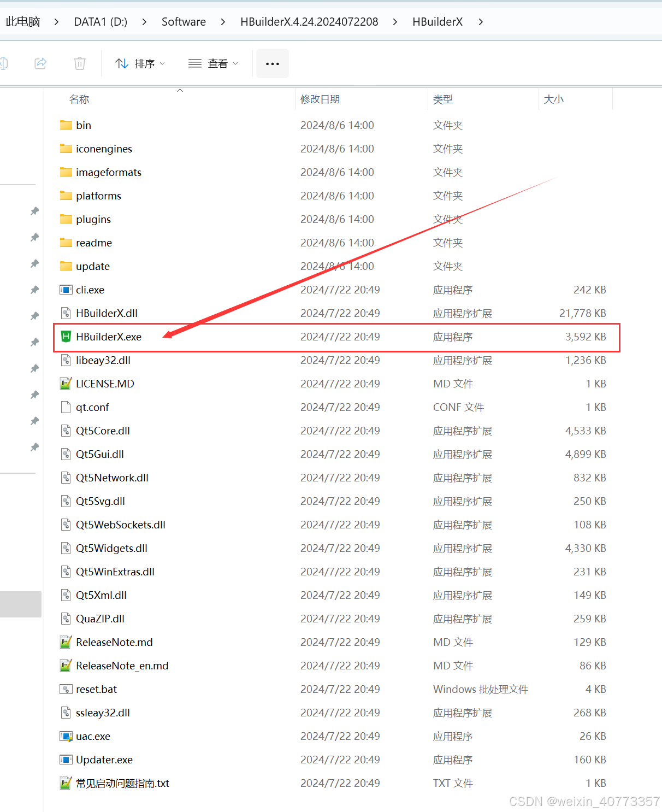Select the Qt5Svg.dll file icon
This screenshot has width=662, height=812.
click(66, 501)
